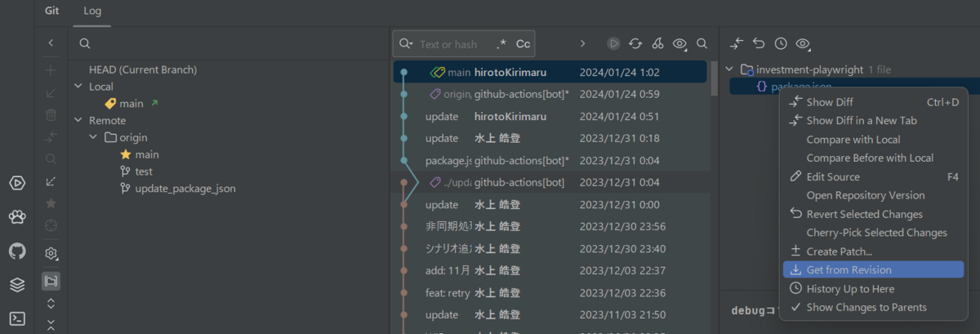980x334 pixels.
Task: Click the selected group-by-directory icon in branches toolbar
Action: point(51,281)
